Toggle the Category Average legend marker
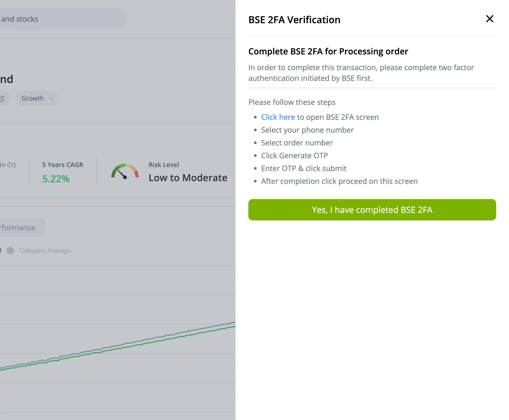Screen dimensions: 509x420 click(x=10, y=251)
